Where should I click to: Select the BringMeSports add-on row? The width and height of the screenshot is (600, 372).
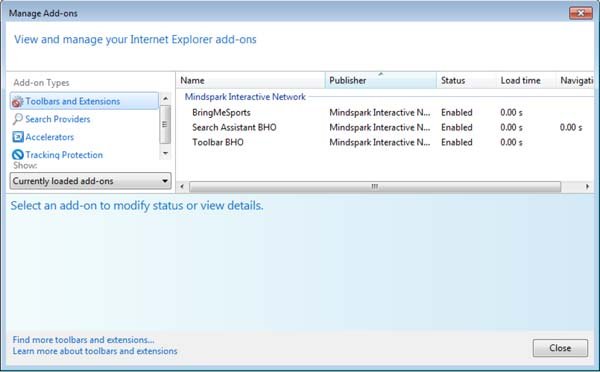tap(385, 113)
